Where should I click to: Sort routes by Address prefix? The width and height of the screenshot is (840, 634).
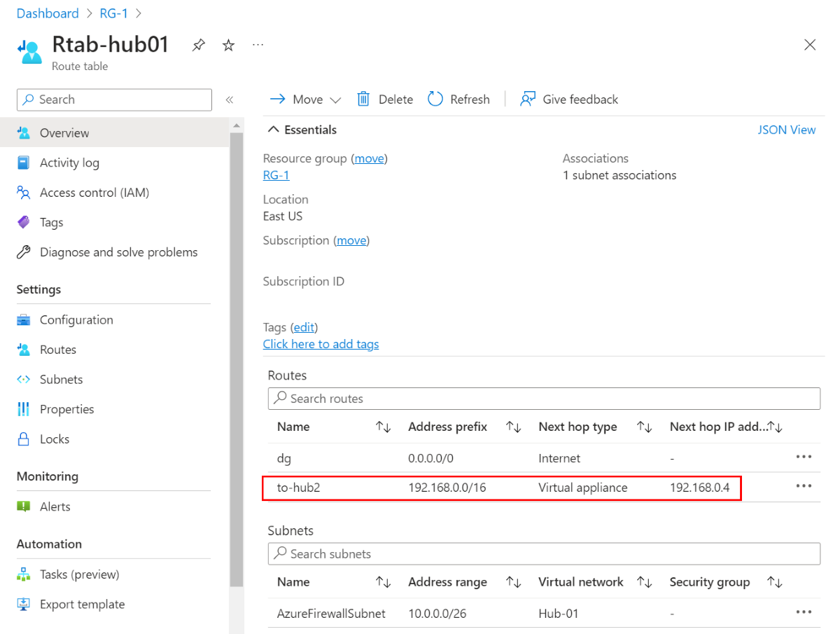(x=513, y=427)
